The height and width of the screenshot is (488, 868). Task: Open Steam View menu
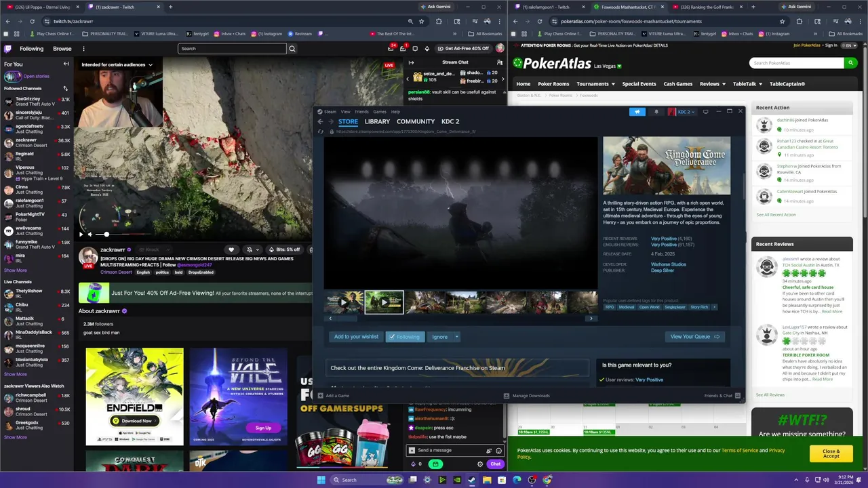(345, 112)
